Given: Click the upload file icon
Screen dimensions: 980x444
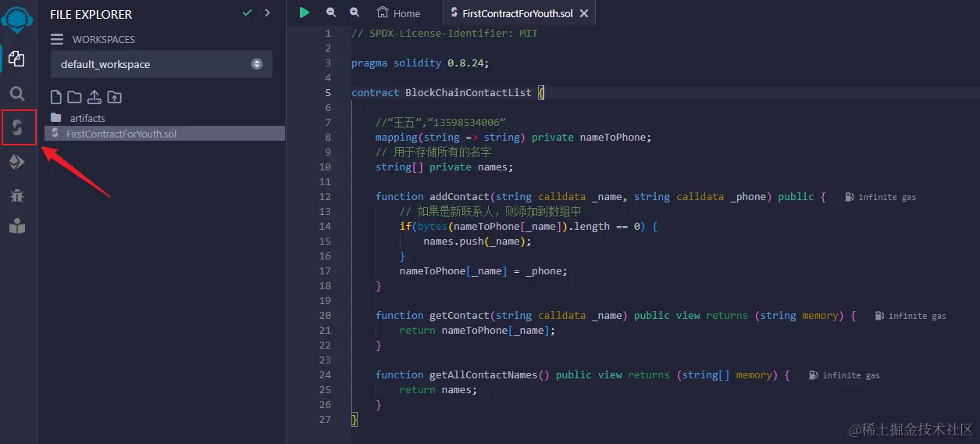Looking at the screenshot, I should (94, 97).
